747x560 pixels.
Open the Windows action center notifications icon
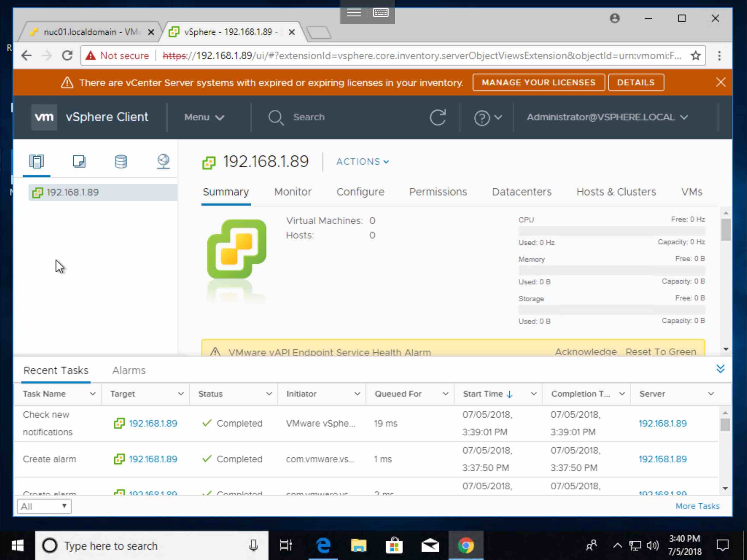pos(722,545)
